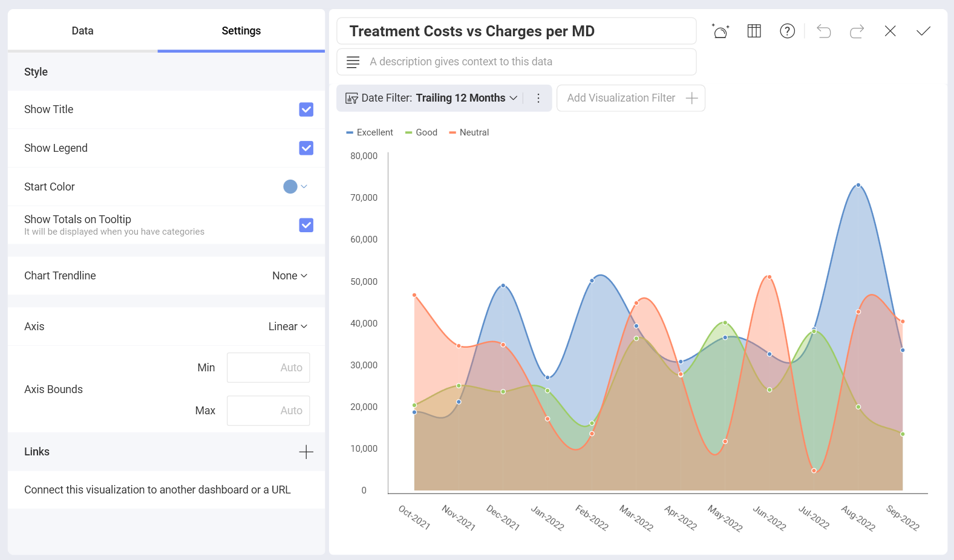Expand Trailing 12 Months date filter
Viewport: 954px width, 560px height.
[466, 98]
